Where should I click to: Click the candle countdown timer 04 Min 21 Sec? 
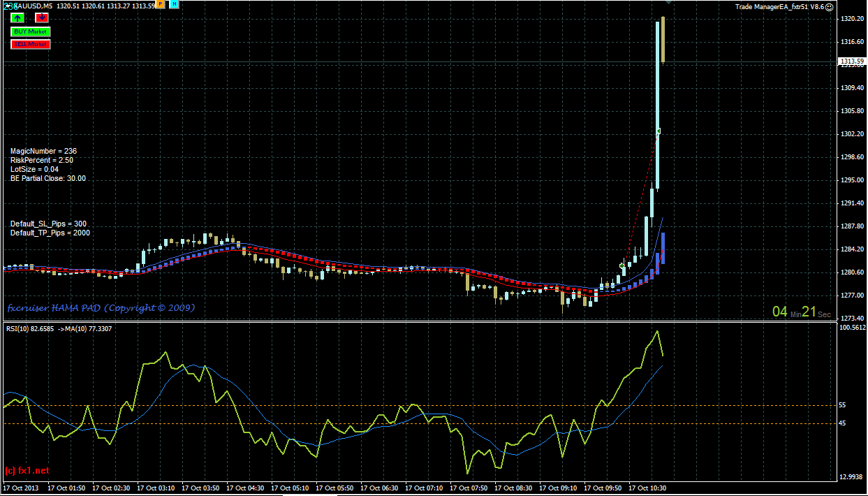802,312
